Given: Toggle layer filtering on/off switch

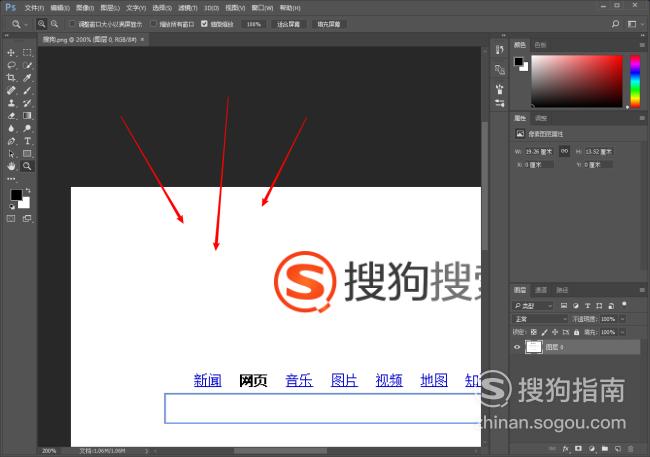Looking at the screenshot, I should pos(624,305).
